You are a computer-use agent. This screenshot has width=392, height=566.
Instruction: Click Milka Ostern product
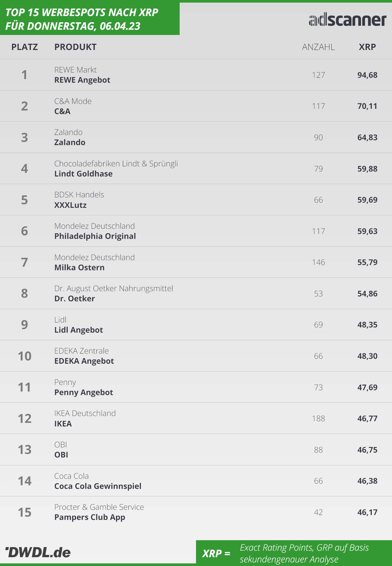79,268
